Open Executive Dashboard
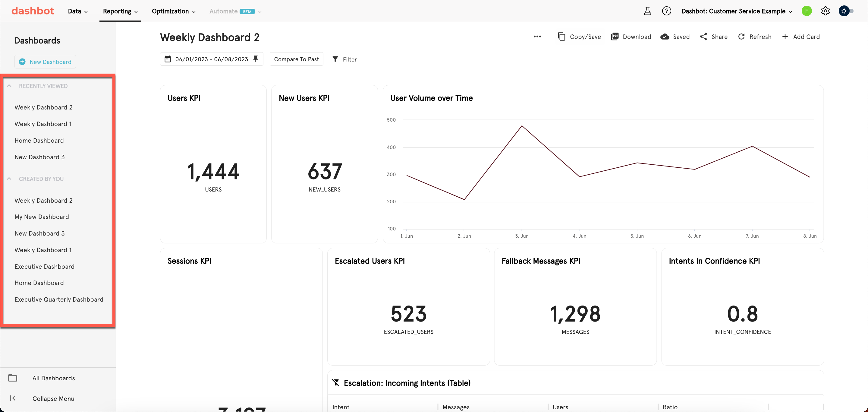868x412 pixels. [45, 266]
